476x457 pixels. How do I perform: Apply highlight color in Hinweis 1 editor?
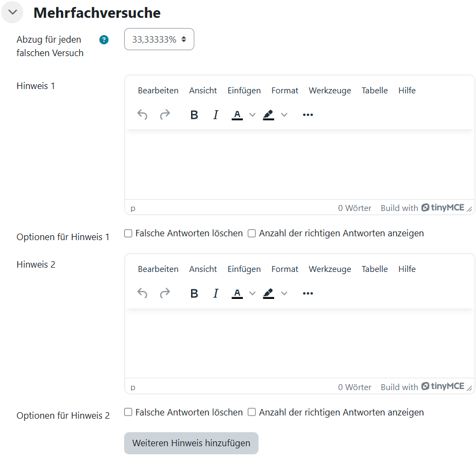coord(269,114)
